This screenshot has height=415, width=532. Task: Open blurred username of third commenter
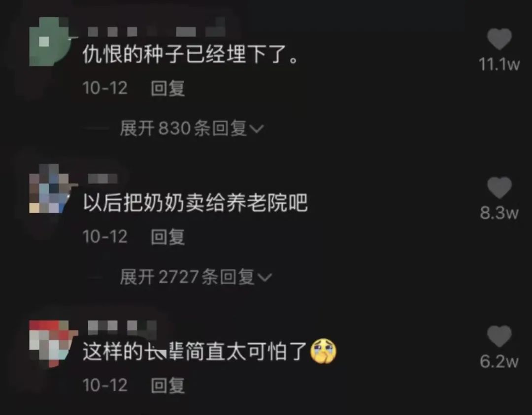[122, 326]
